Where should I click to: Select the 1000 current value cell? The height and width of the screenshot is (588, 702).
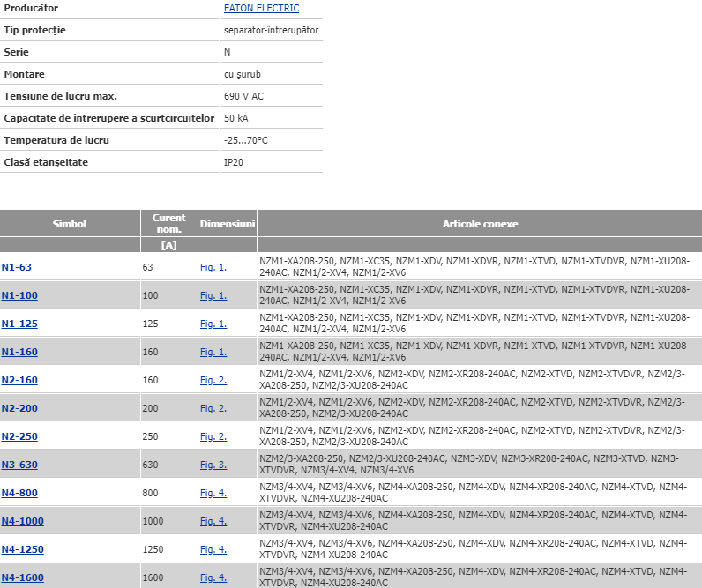pyautogui.click(x=168, y=521)
